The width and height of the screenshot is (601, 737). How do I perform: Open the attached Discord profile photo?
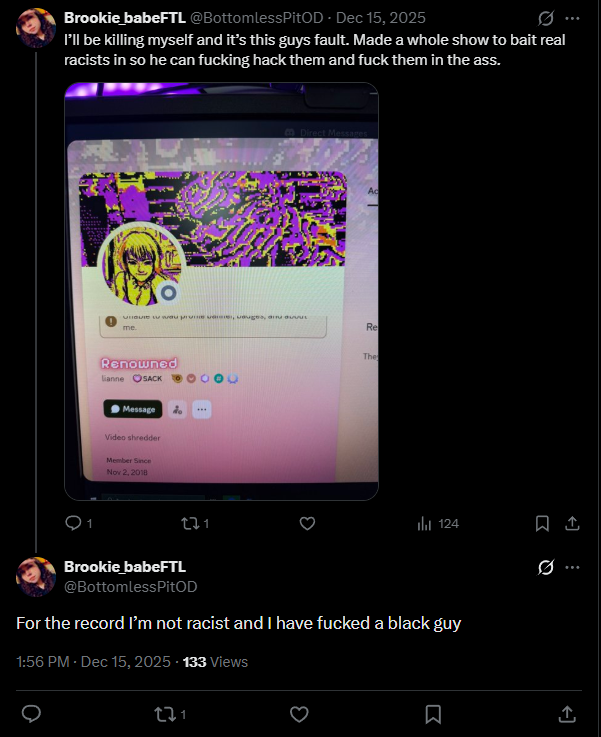coord(221,291)
